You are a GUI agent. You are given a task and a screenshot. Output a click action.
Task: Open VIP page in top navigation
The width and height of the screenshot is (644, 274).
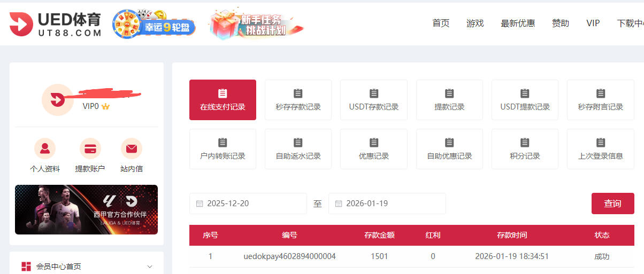pyautogui.click(x=593, y=23)
